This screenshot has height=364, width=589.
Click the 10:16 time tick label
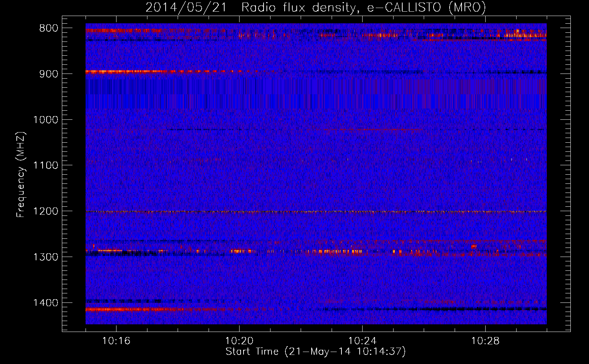coord(116,341)
